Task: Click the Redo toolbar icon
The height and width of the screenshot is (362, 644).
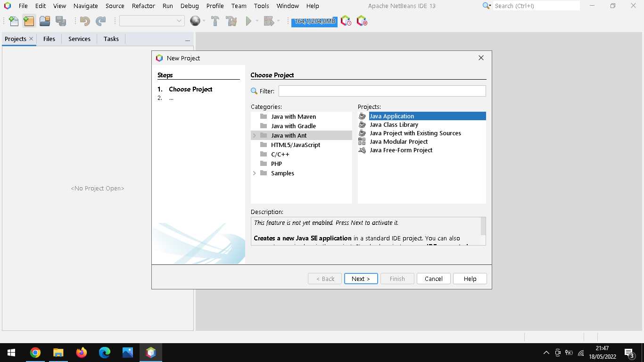Action: (100, 21)
